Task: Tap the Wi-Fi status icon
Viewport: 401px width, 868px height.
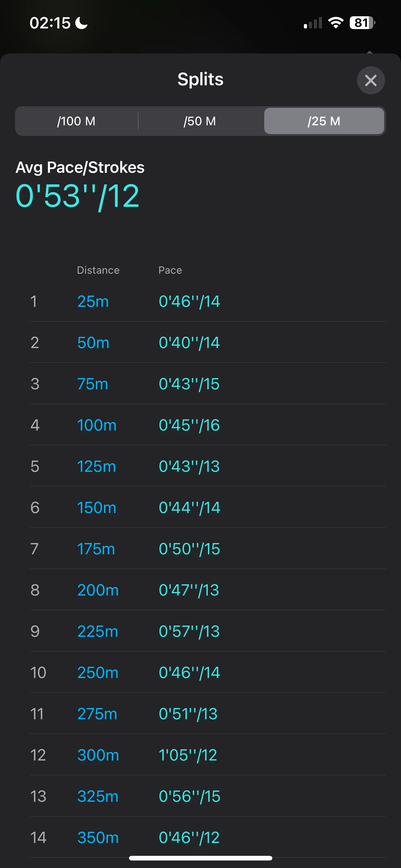Action: pyautogui.click(x=335, y=23)
